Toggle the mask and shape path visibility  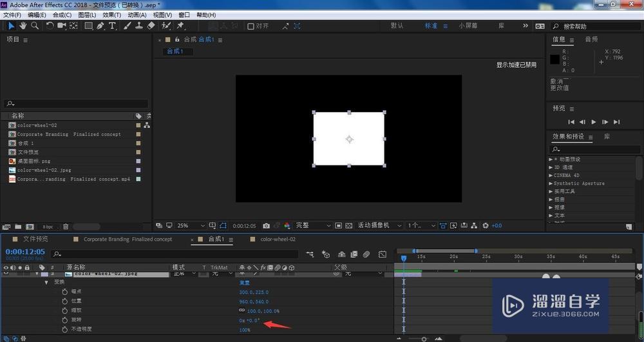point(223,226)
